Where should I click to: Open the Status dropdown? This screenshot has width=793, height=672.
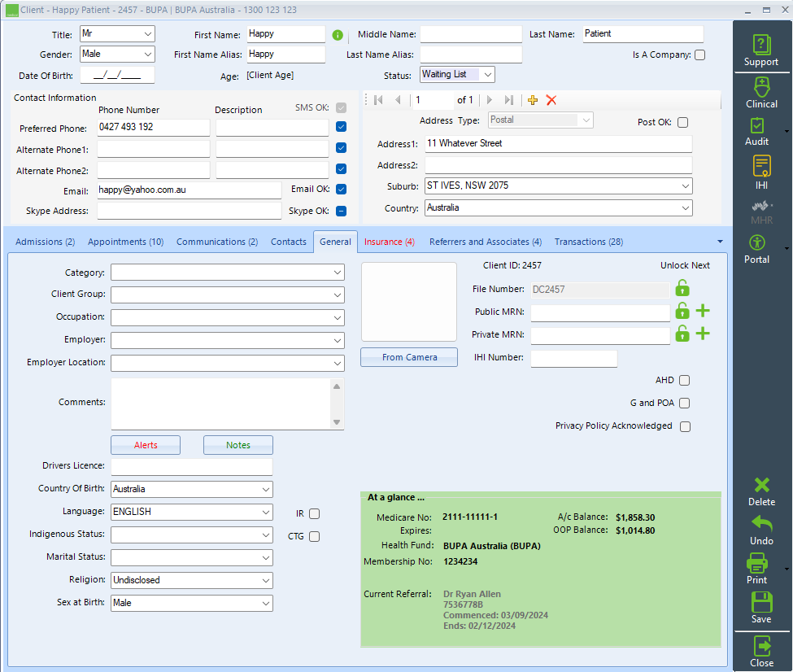click(487, 75)
